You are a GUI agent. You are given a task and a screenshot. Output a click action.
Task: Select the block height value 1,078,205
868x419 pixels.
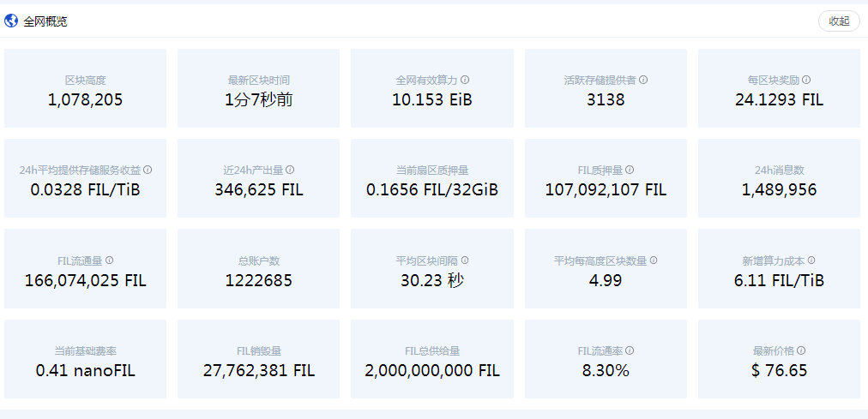(x=85, y=99)
